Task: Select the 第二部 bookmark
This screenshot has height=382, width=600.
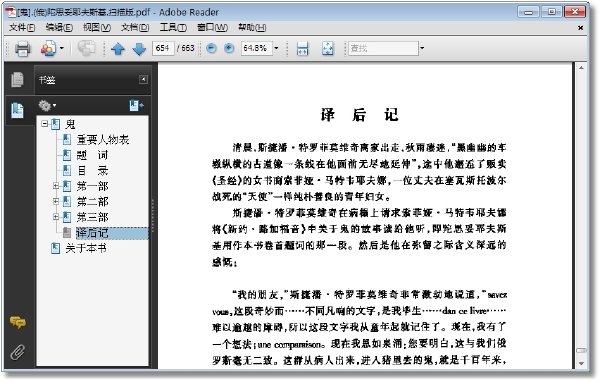Action: (x=92, y=201)
